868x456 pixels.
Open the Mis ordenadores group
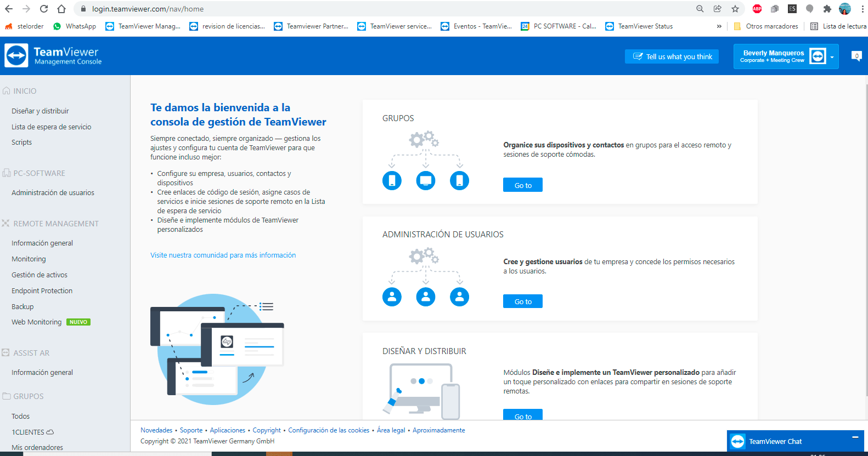click(37, 447)
